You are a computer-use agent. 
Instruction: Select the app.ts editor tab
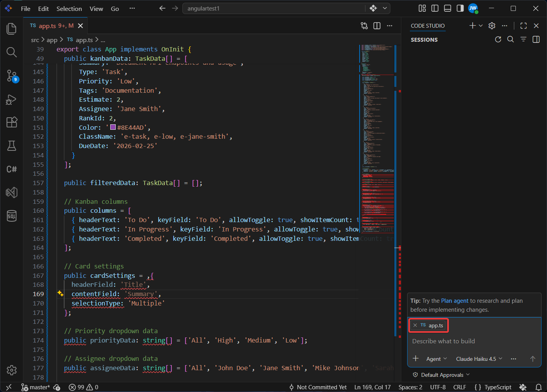pos(56,26)
